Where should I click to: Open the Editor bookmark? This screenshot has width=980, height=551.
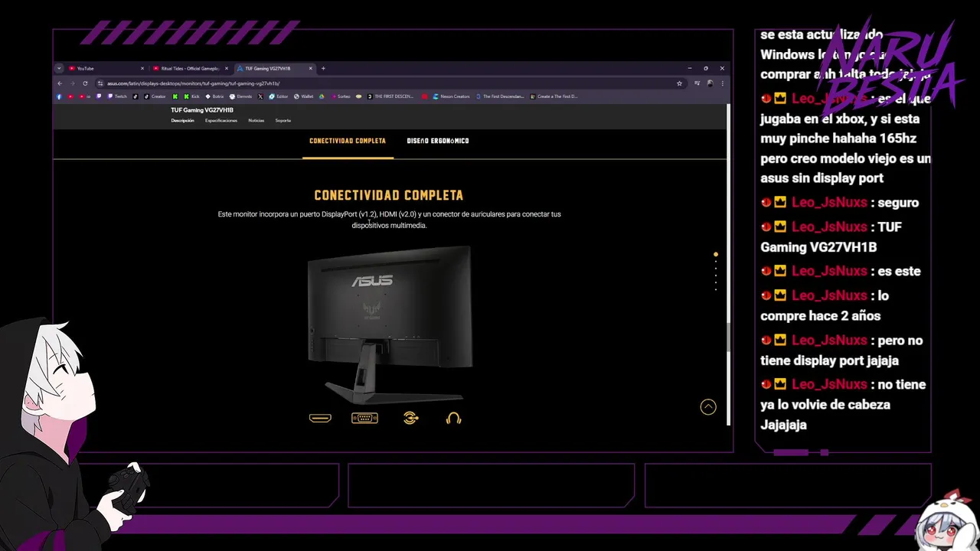pos(278,96)
